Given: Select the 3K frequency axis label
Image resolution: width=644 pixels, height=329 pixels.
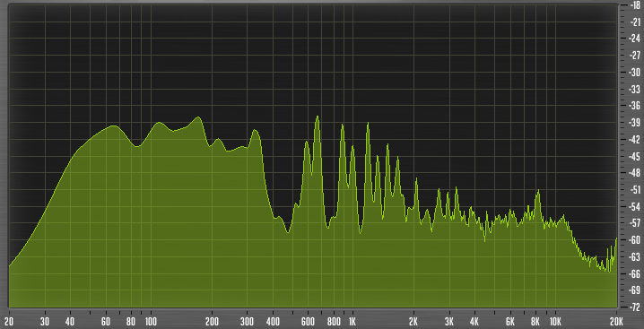Looking at the screenshot, I should coord(449,321).
